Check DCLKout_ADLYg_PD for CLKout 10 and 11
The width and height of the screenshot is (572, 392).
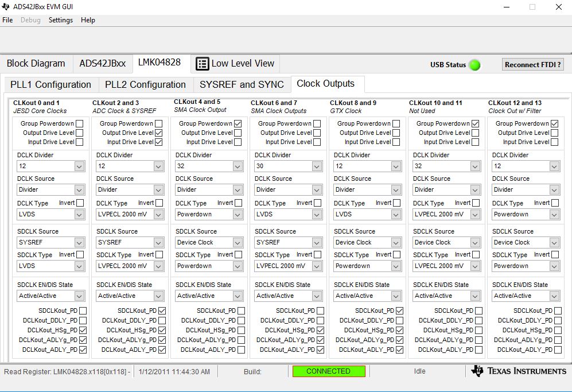pos(478,340)
